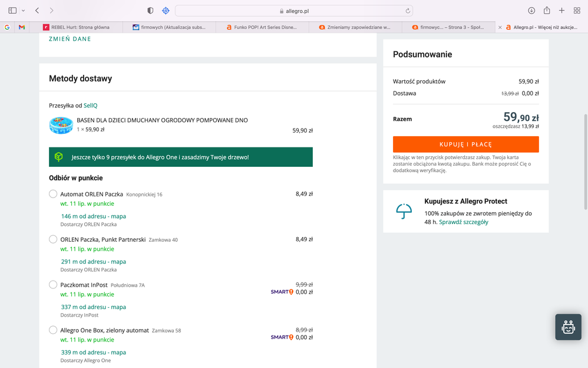Click the Share icon in toolbar

(546, 11)
